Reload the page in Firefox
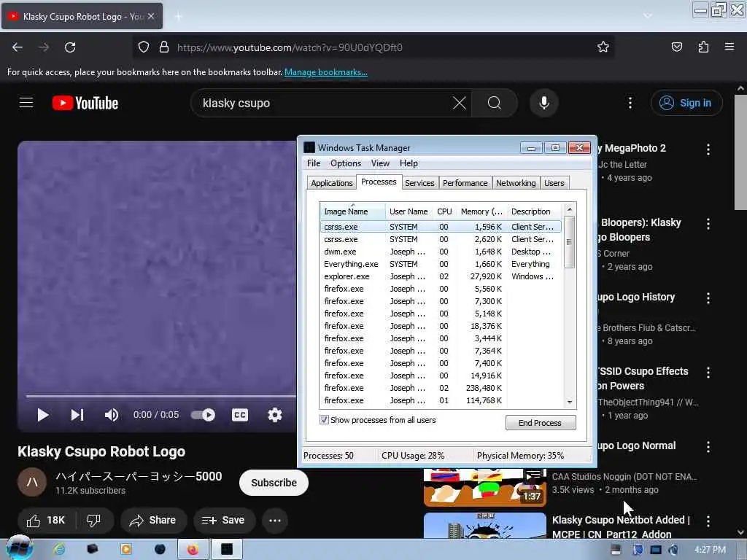 click(70, 47)
